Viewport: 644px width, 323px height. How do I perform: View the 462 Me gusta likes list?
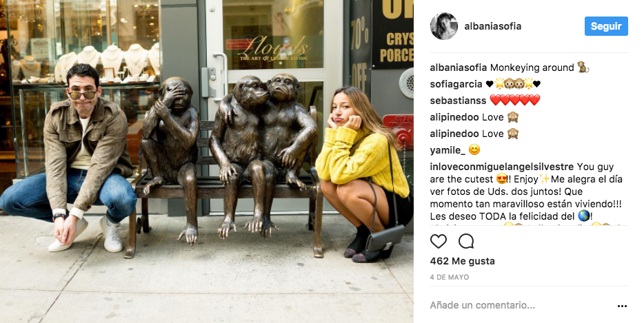[463, 261]
